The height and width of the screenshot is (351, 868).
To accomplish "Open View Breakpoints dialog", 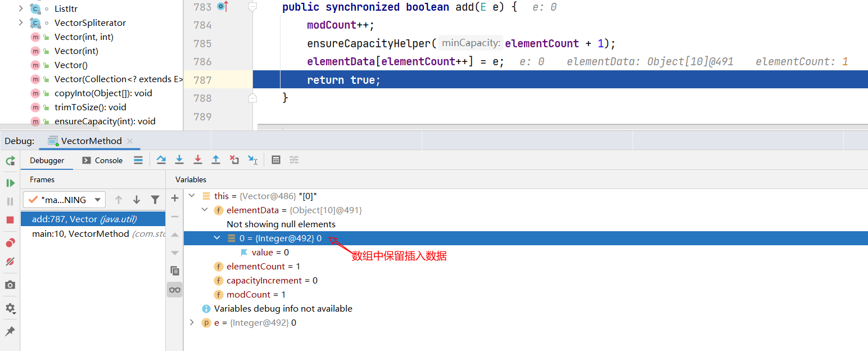I will coord(10,243).
